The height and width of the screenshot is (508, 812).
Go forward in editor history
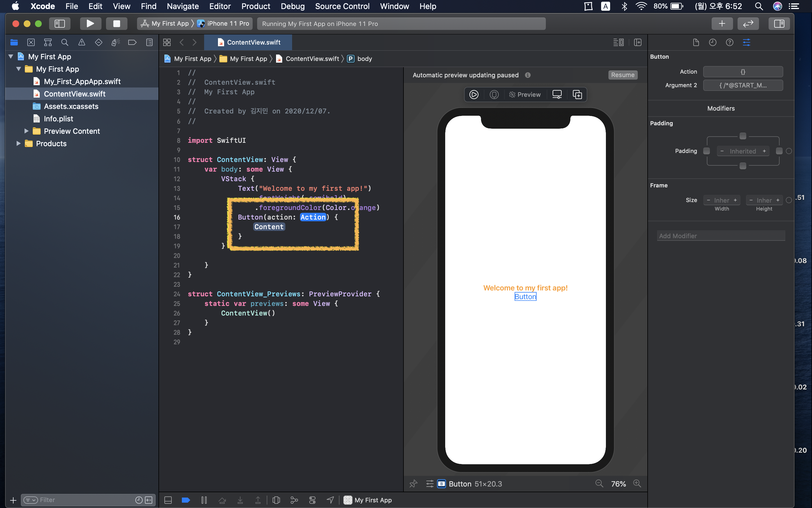(x=195, y=42)
